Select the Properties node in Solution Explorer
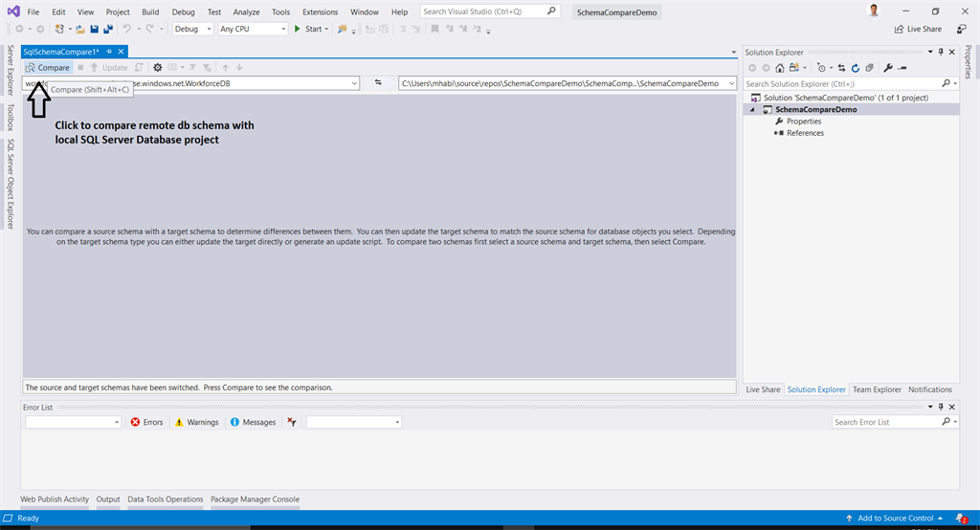Screen dimensions: 980x530 coord(804,121)
